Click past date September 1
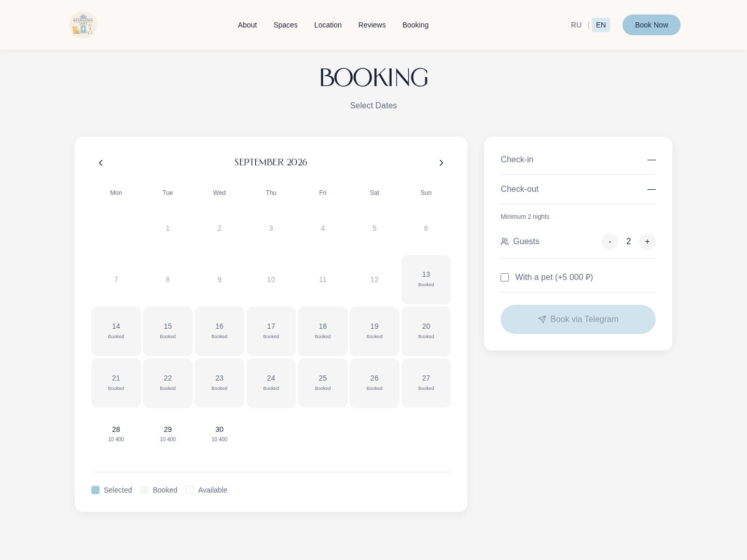Image resolution: width=747 pixels, height=560 pixels. [x=168, y=228]
